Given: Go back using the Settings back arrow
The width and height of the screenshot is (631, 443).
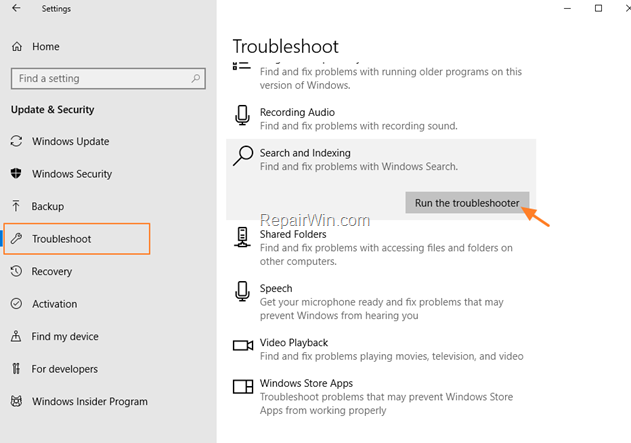Looking at the screenshot, I should (x=16, y=8).
